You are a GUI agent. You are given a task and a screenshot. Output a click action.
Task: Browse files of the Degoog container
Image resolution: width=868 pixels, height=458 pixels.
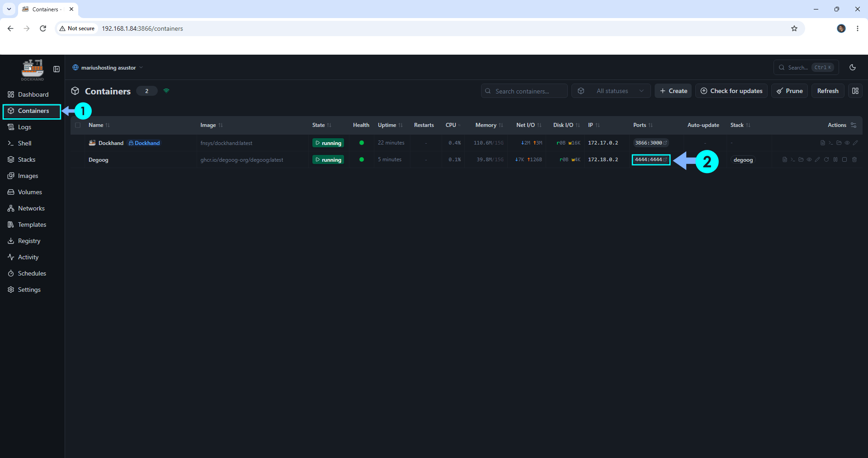click(x=801, y=159)
